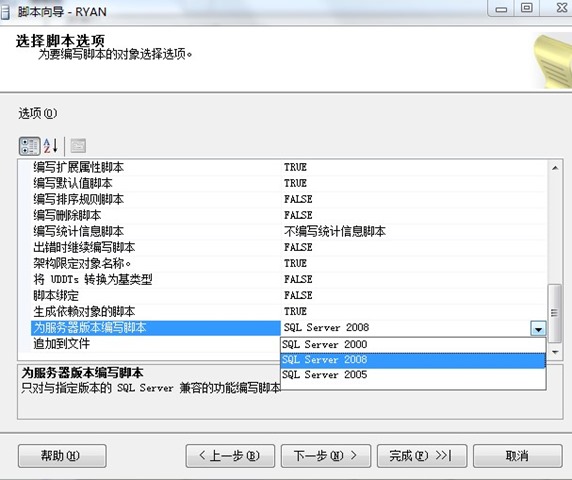Click the scroll up arrow in options list
This screenshot has height=480, width=572.
pos(555,168)
